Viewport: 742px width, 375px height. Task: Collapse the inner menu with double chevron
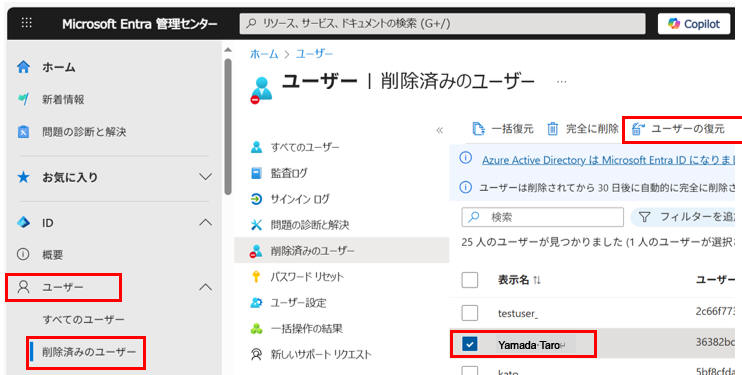tap(439, 130)
